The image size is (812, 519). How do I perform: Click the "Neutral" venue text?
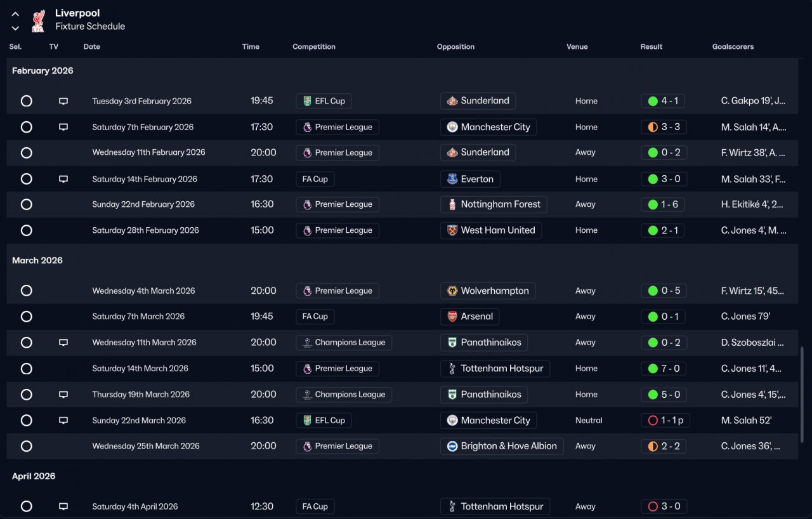point(589,420)
